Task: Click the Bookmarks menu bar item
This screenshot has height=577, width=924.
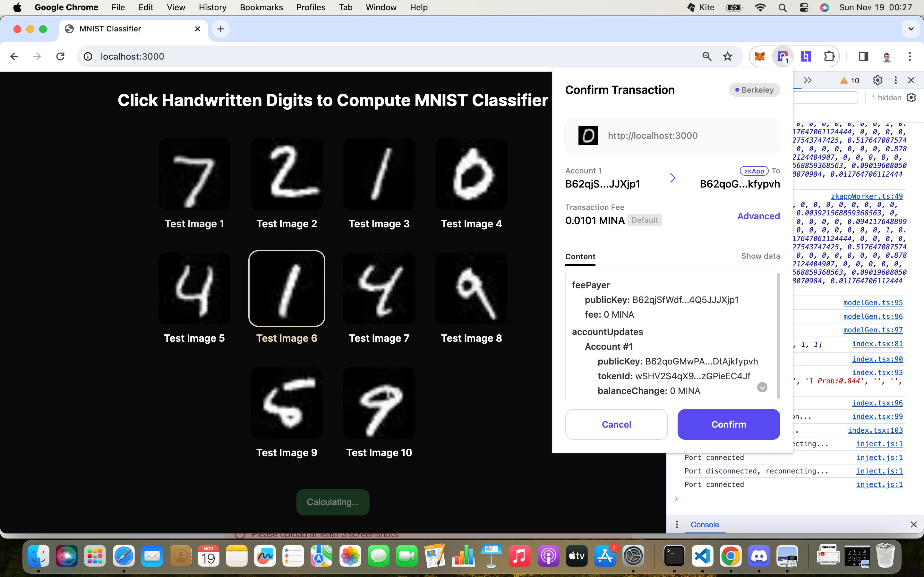Action: coord(261,7)
